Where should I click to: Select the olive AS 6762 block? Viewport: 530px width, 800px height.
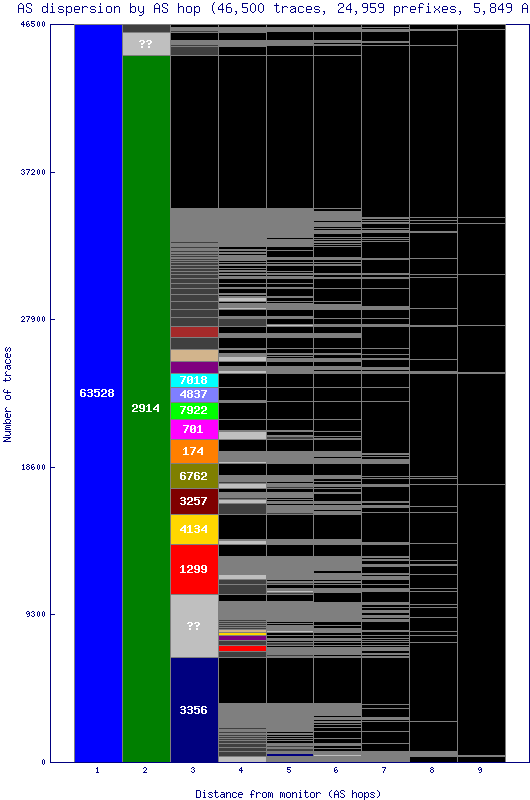click(194, 476)
